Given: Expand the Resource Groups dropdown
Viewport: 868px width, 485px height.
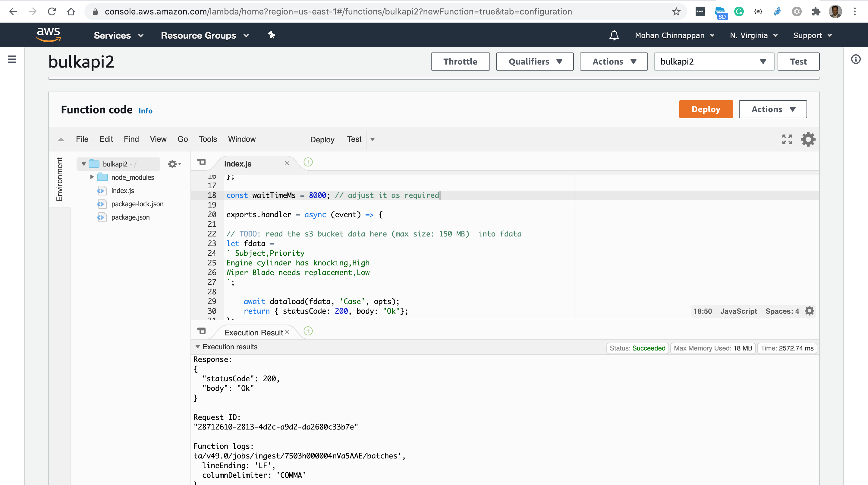Looking at the screenshot, I should click(205, 35).
